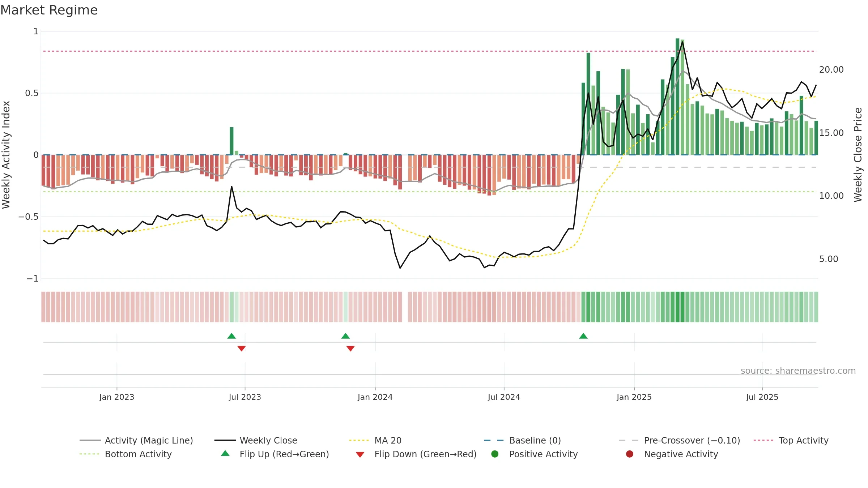The image size is (868, 488).
Task: Click red flip-down triangle before Jan 2024
Action: [x=350, y=348]
